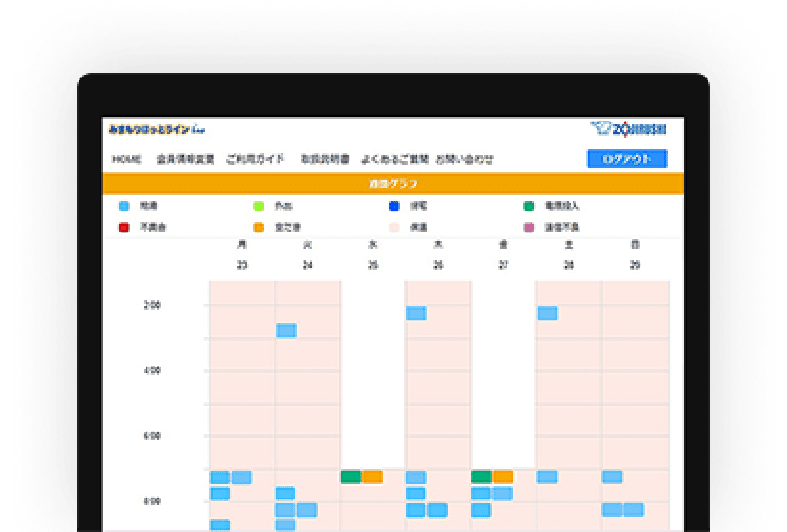
Task: Go to the HOME menu item
Action: coord(126,159)
